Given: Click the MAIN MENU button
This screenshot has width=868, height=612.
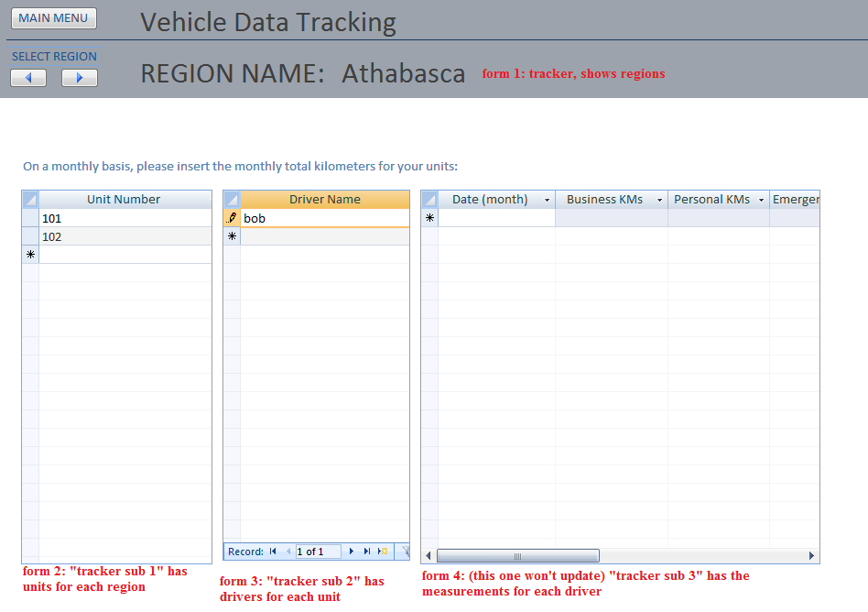Looking at the screenshot, I should point(54,18).
